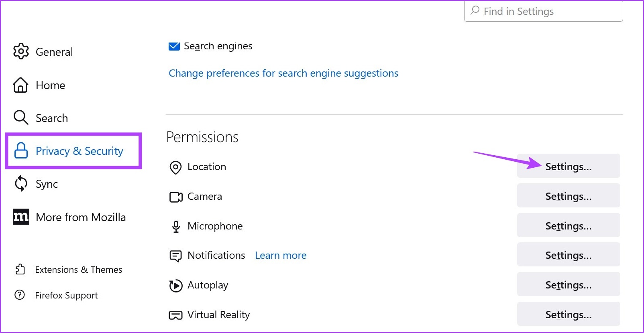Select the Autoplay play icon

(x=175, y=285)
